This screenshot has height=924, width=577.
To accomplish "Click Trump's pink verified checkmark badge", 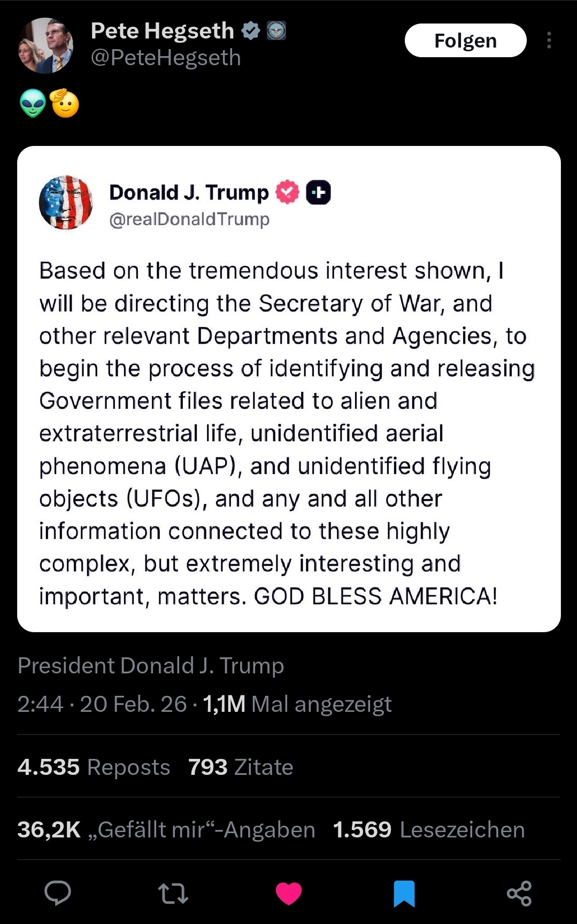I will (288, 192).
